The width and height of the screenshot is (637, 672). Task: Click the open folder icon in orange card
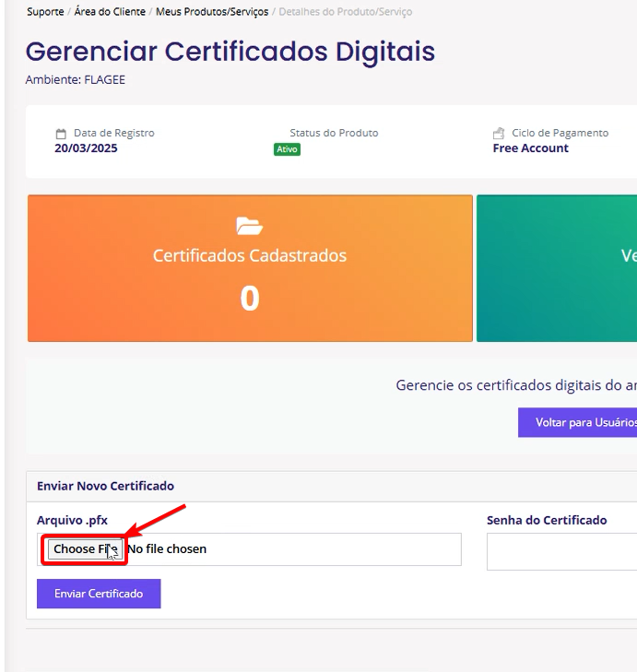tap(249, 226)
